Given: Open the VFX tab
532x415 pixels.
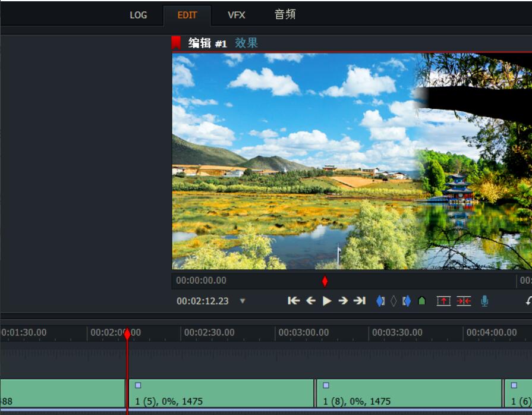Looking at the screenshot, I should point(237,15).
